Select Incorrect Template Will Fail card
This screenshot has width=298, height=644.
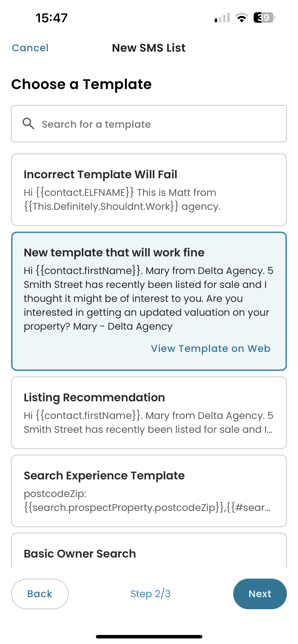click(x=149, y=190)
